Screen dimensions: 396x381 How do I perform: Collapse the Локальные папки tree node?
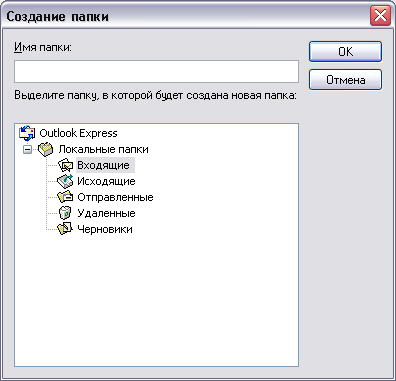point(28,150)
